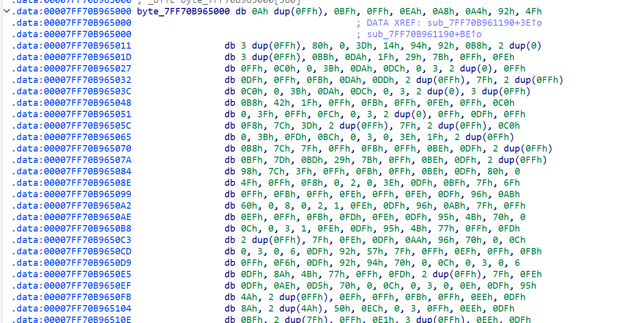This screenshot has height=323, width=644.
Task: Click address .data:00007FF70B96505C
Action: 72,126
